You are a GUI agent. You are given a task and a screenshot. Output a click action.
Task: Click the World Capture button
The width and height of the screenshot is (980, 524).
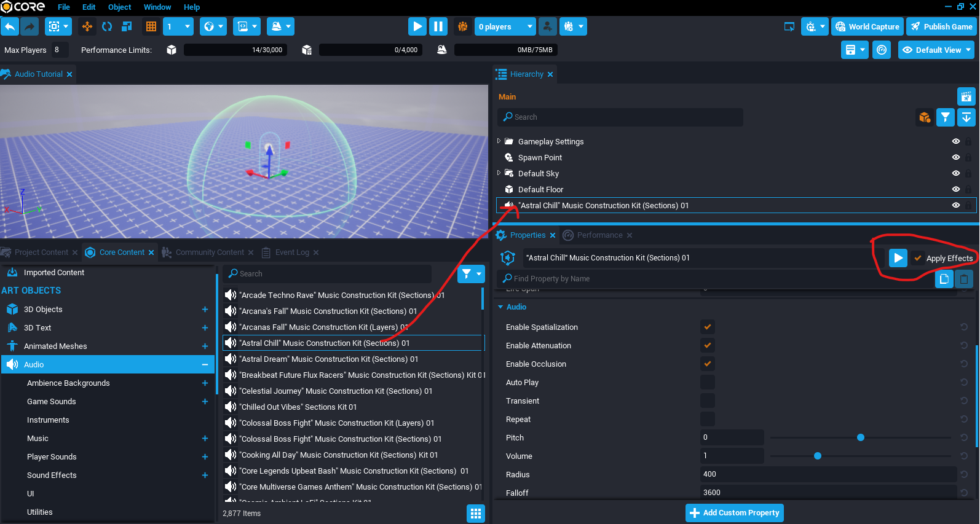[867, 26]
